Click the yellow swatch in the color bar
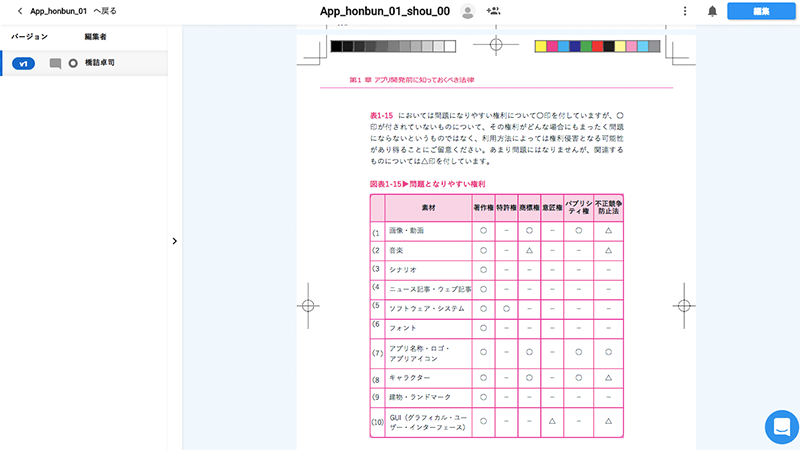Image resolution: width=800 pixels, height=450 pixels. coord(540,46)
